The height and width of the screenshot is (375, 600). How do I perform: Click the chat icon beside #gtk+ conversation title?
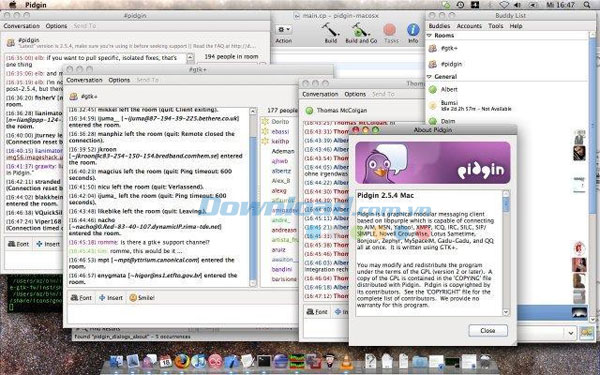tap(73, 96)
